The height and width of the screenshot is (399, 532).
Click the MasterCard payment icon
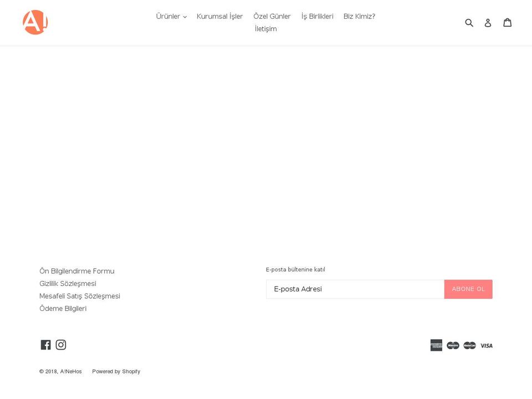pos(469,345)
